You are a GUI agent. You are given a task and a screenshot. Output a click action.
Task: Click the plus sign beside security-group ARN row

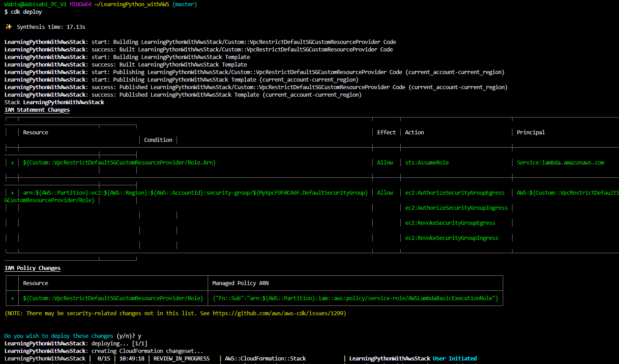click(12, 193)
